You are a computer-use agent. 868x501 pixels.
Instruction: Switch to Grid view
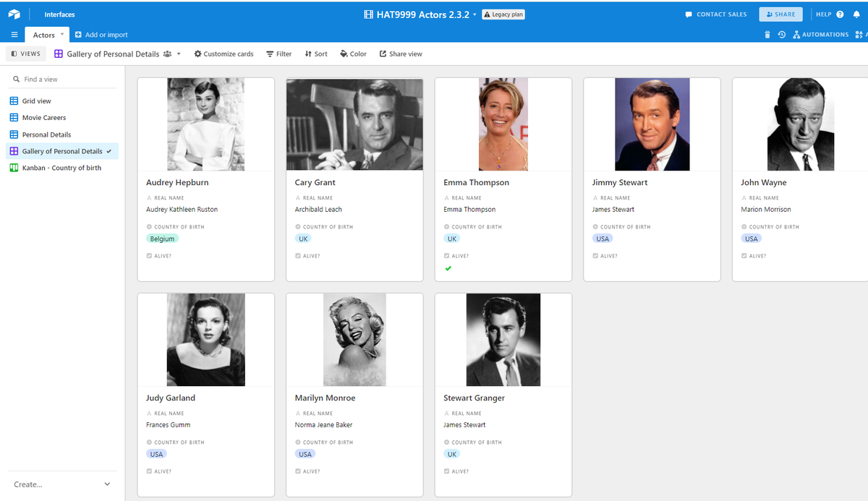(36, 101)
